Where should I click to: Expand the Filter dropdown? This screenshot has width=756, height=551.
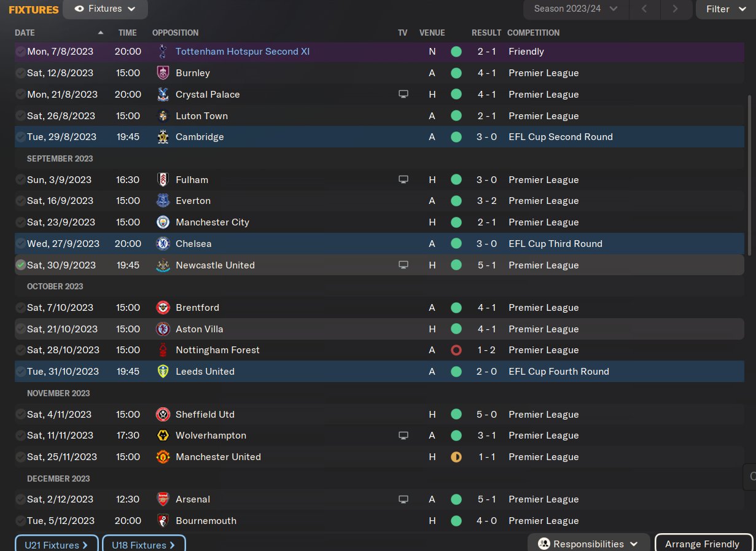[725, 9]
